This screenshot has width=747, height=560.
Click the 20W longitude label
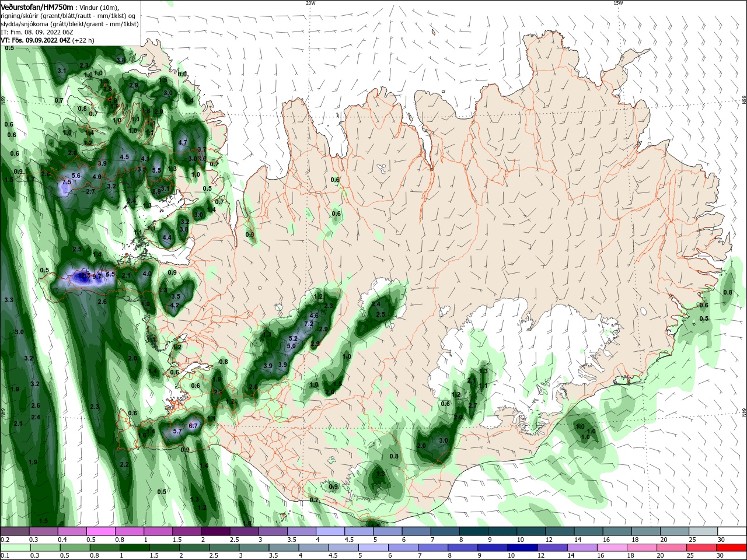coord(310,2)
